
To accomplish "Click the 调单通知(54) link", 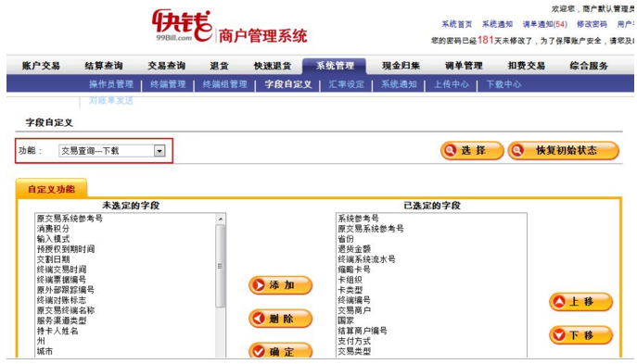I will (x=545, y=24).
